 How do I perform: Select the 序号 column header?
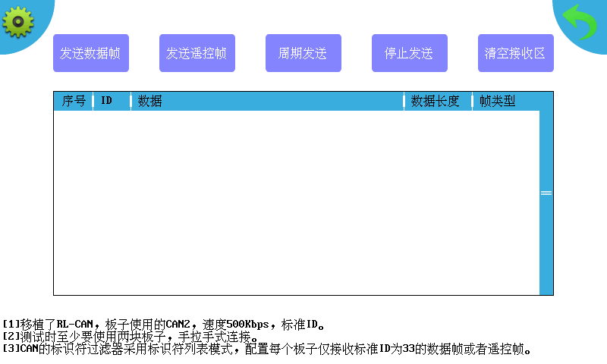click(73, 102)
